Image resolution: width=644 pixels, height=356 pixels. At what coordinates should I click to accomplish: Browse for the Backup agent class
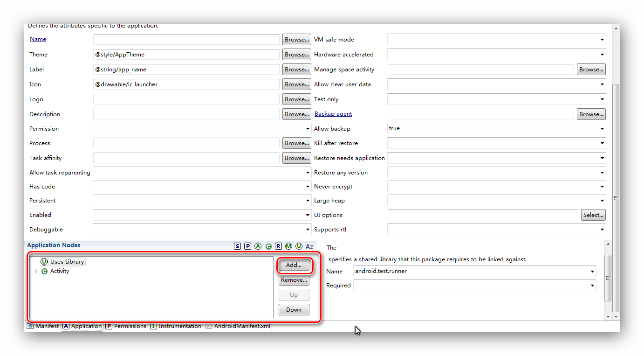(x=591, y=114)
